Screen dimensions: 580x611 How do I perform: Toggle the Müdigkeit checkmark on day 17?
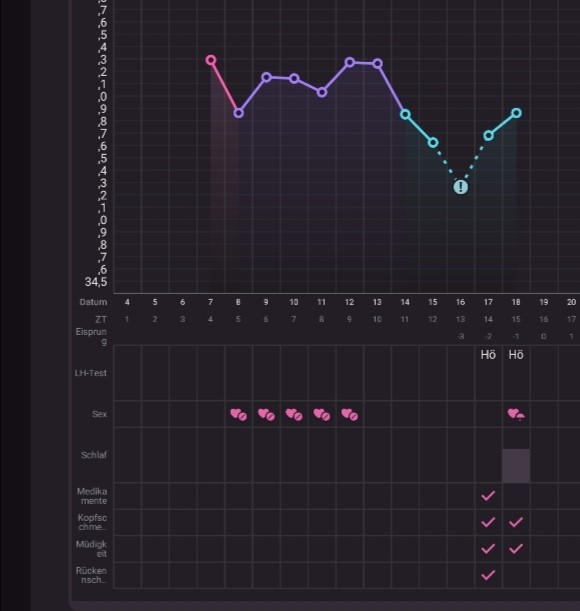pos(488,549)
